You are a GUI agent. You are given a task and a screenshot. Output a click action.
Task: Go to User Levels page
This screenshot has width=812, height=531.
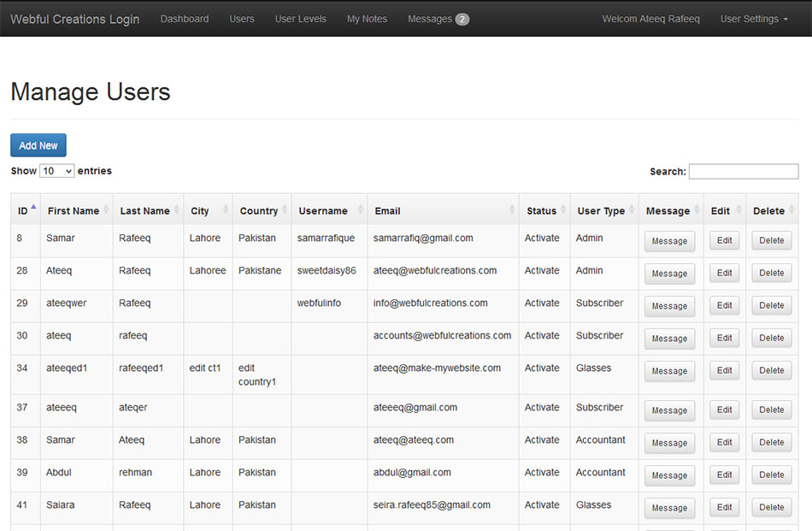pos(300,19)
